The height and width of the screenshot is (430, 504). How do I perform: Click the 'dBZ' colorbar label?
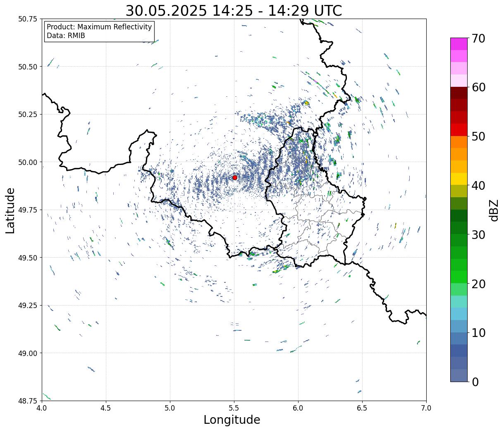coord(494,210)
